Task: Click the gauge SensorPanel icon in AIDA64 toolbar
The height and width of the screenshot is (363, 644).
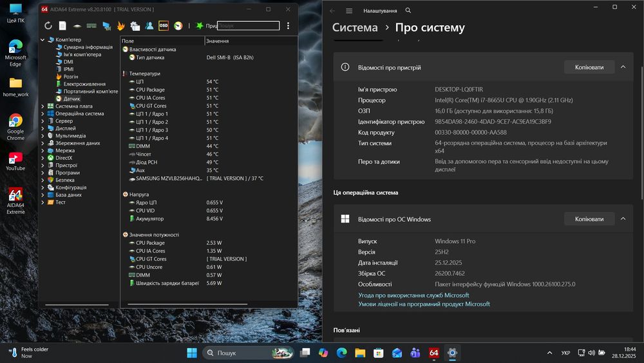Action: coord(178,26)
